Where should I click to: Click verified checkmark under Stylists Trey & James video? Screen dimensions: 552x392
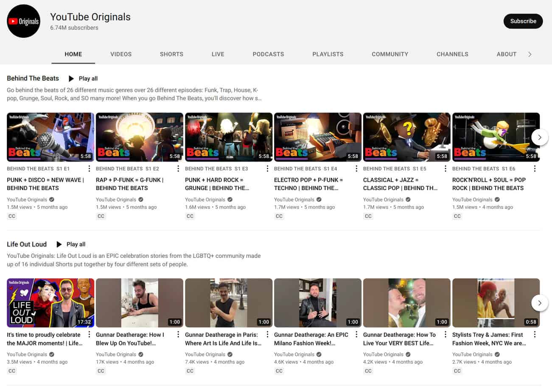(497, 355)
